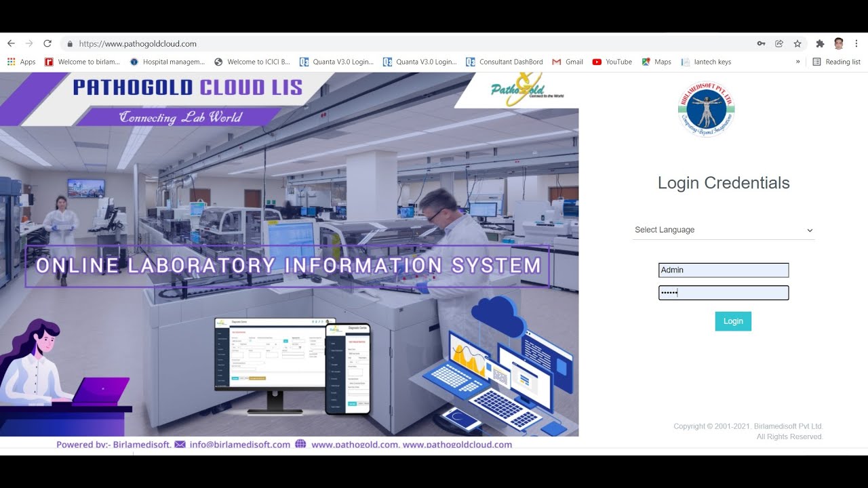Open the YouTube bookmark
Viewport: 868px width, 488px height.
click(x=612, y=62)
